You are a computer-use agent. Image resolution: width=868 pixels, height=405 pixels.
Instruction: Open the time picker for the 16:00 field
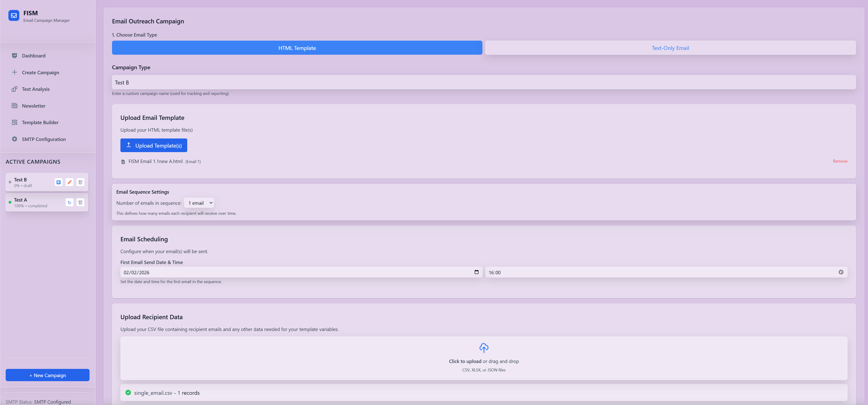(x=841, y=272)
